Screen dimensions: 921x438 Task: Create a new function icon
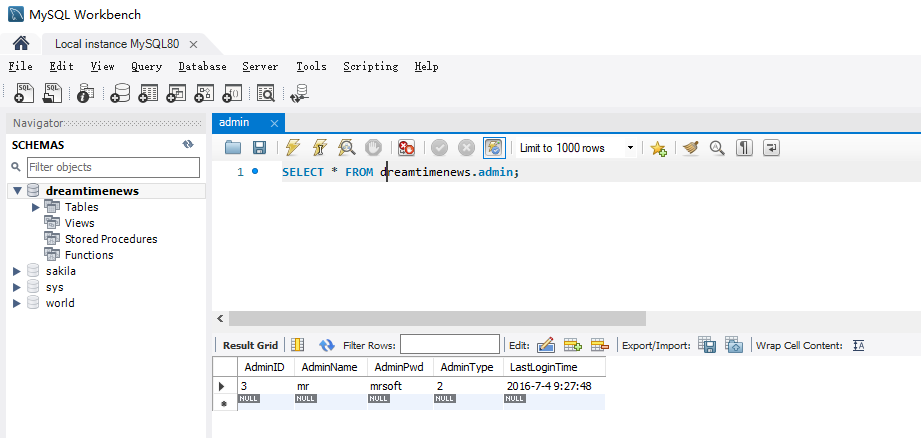coord(233,93)
